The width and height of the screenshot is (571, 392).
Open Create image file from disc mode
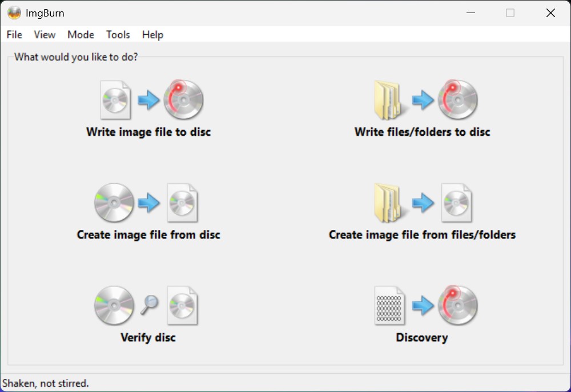point(148,203)
